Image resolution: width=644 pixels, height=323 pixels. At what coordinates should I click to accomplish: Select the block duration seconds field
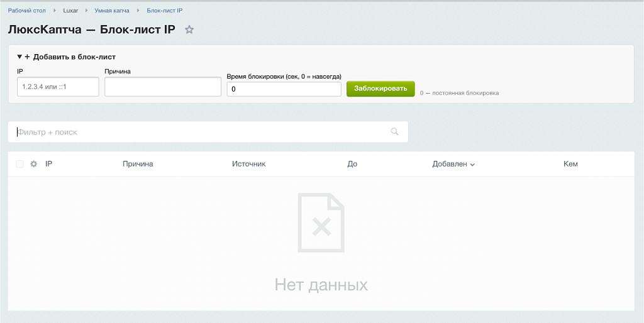point(284,89)
